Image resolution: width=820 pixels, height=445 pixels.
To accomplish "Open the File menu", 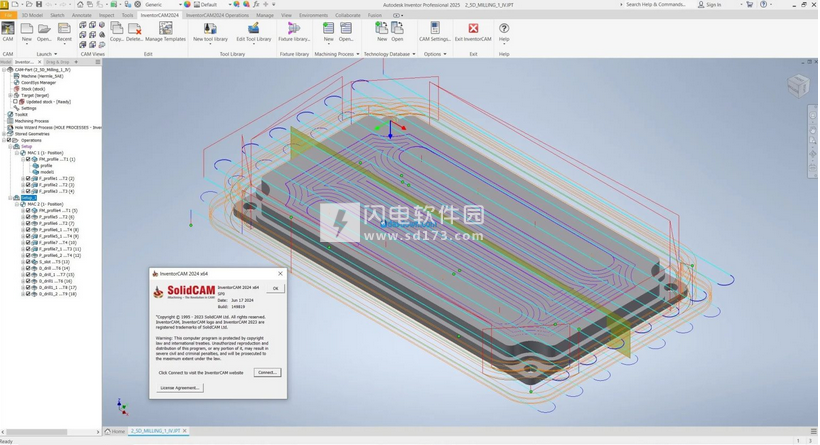I will (x=8, y=15).
